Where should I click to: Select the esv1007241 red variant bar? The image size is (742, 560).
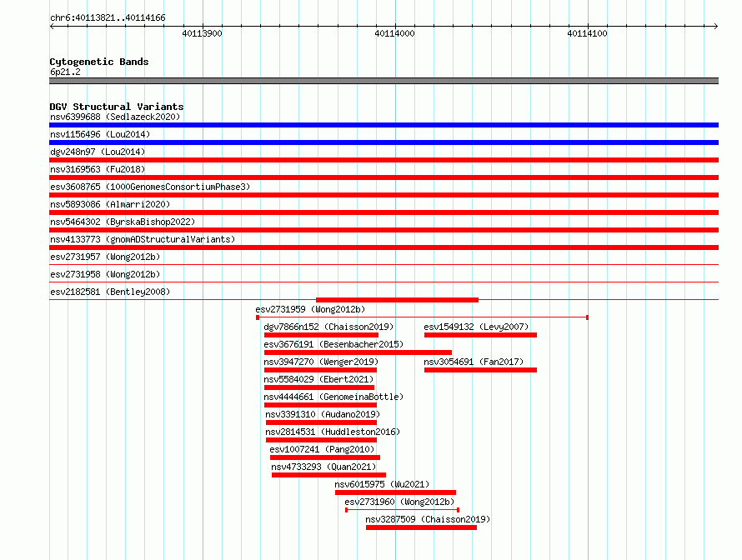[x=325, y=457]
